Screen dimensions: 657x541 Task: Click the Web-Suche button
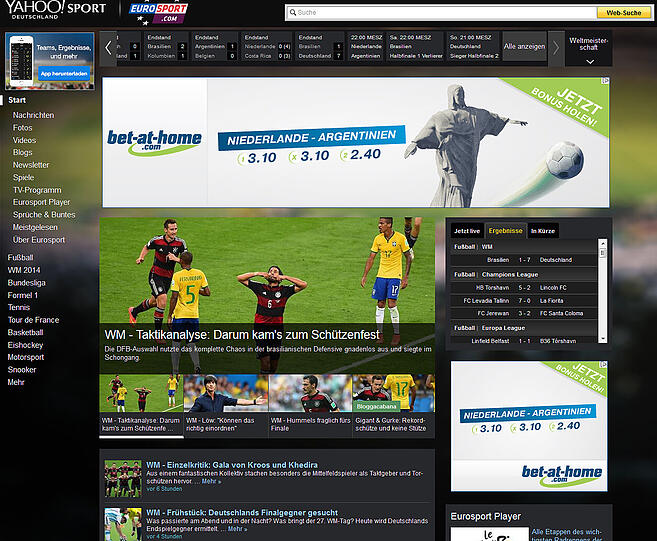pyautogui.click(x=623, y=13)
